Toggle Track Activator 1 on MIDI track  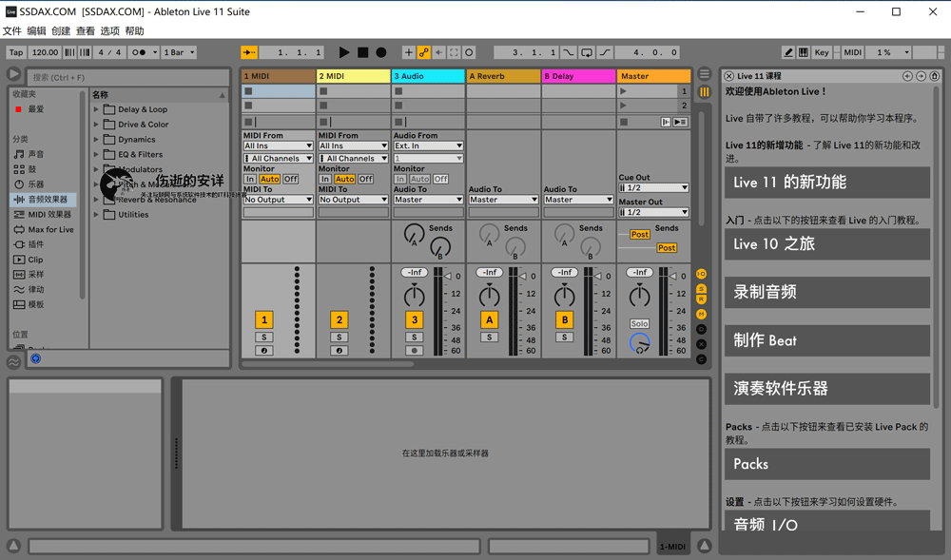click(x=263, y=319)
